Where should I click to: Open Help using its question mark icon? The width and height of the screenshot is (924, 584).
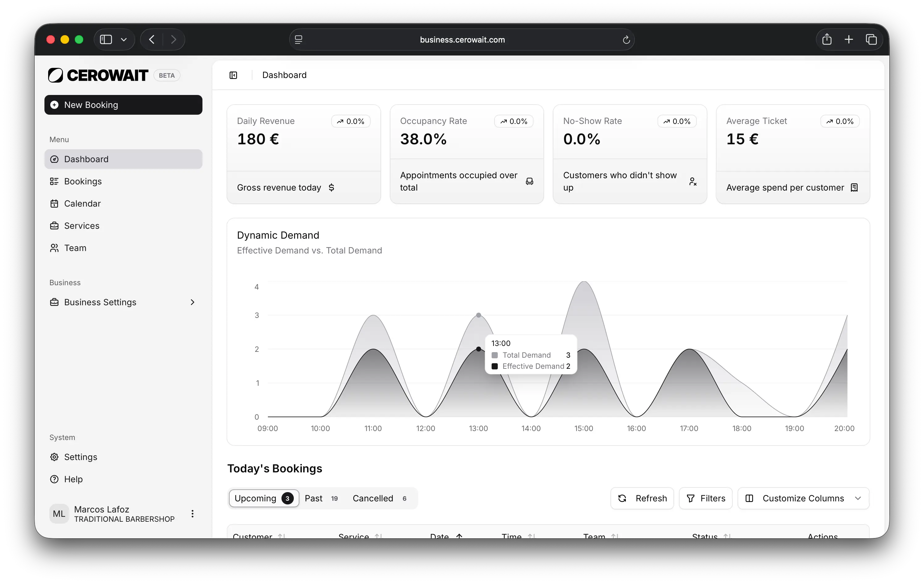[55, 479]
